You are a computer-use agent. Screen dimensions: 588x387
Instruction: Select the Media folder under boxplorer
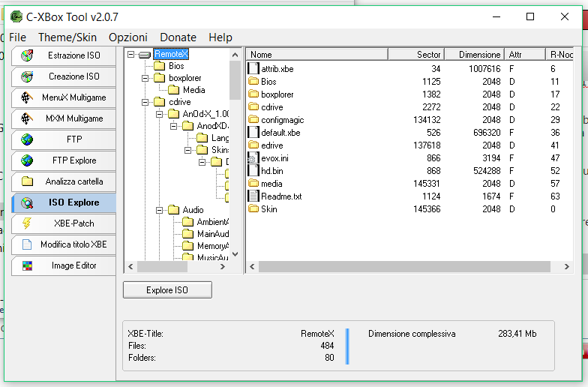pyautogui.click(x=193, y=90)
